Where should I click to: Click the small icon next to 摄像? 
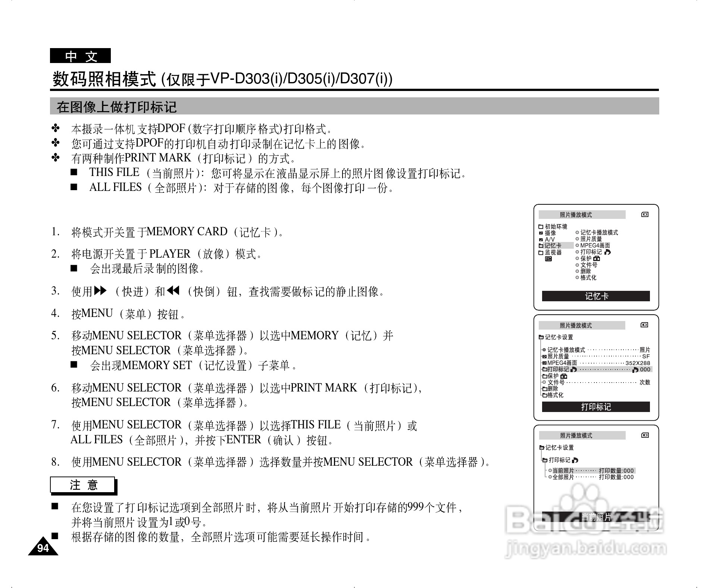541,233
